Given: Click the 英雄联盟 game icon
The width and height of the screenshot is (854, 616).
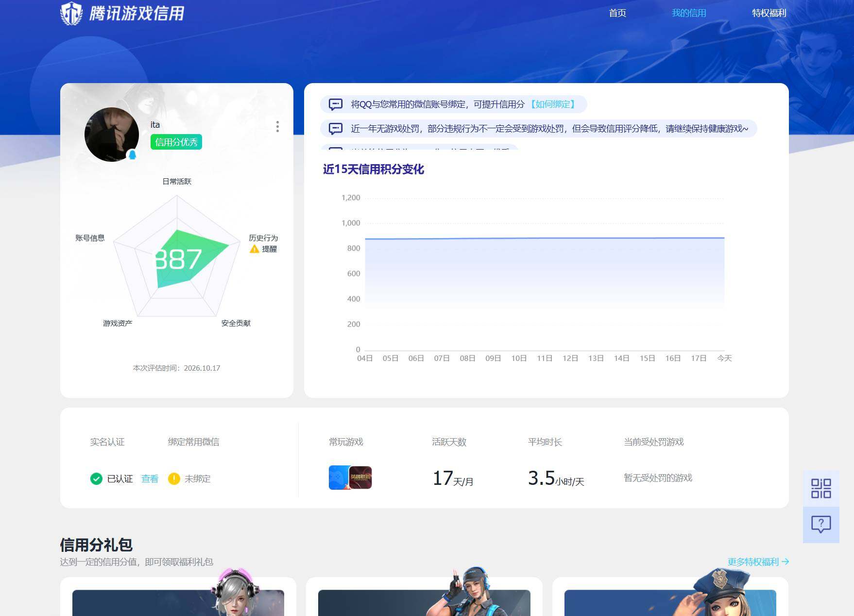Looking at the screenshot, I should [360, 478].
